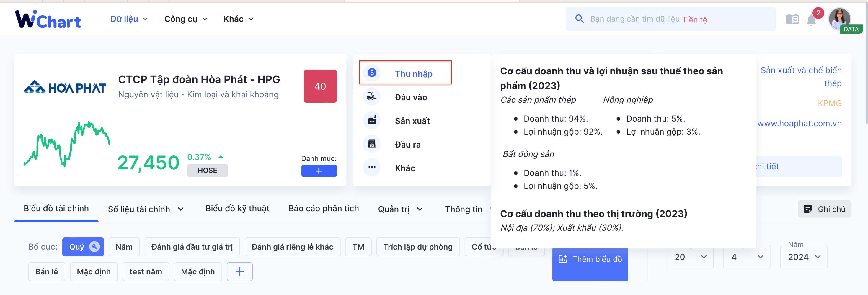This screenshot has width=868, height=295.
Task: Click the Doanh thu: 94%. line
Action: click(x=556, y=119)
